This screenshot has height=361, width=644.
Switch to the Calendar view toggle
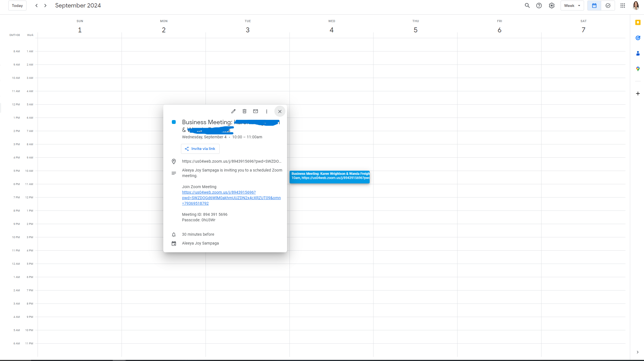[x=594, y=6]
